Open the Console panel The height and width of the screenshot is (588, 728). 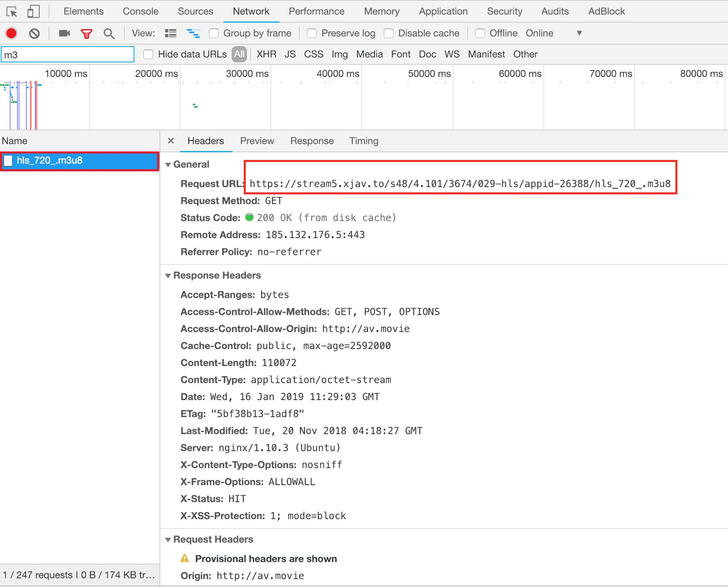140,11
